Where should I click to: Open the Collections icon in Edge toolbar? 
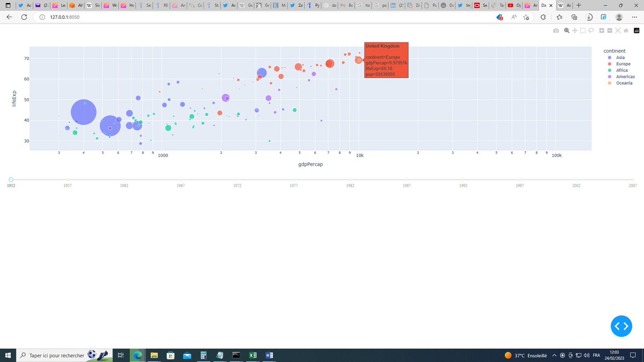(574, 17)
